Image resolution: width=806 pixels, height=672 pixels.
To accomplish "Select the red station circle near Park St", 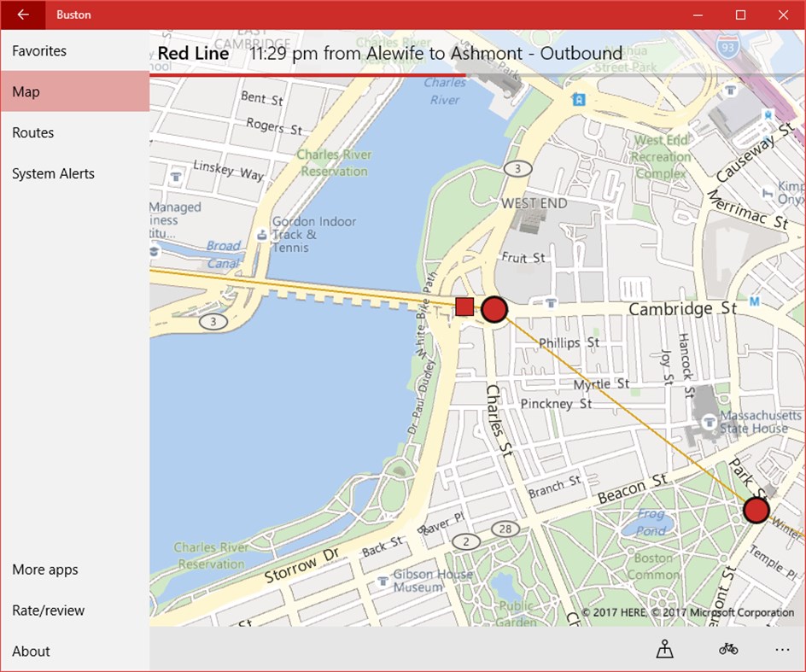I will (x=755, y=510).
